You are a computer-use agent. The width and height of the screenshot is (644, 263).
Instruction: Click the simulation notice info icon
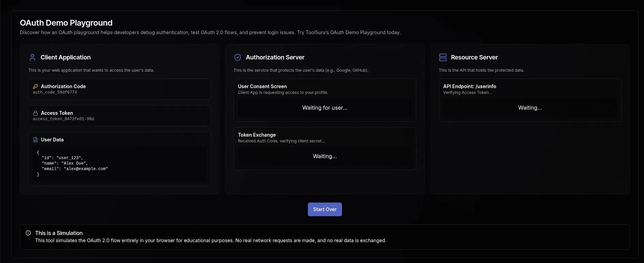click(28, 233)
